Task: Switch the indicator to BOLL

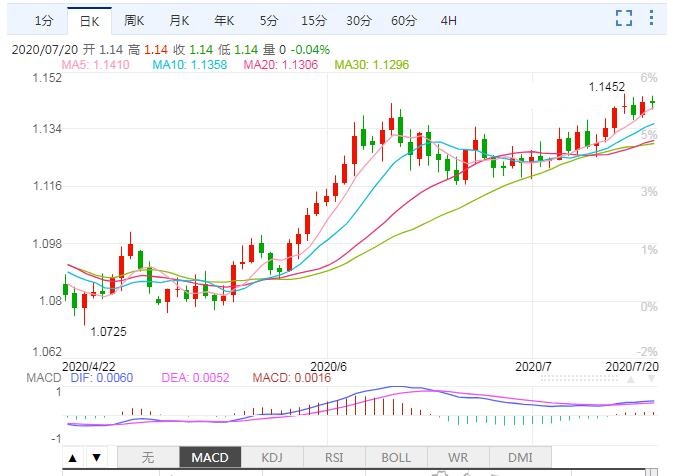Action: (396, 458)
